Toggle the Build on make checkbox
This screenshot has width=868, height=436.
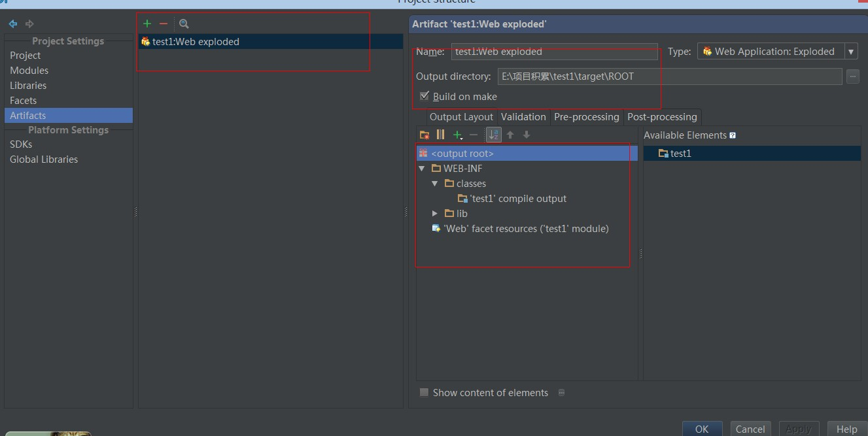click(x=425, y=96)
